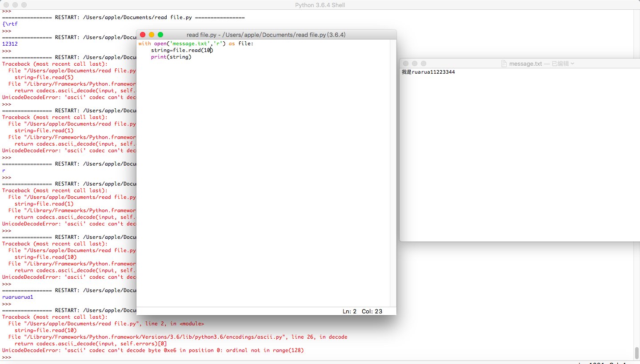Image resolution: width=640 pixels, height=364 pixels.
Task: Click the shell traceback line ending 'in <module>'
Action: click(x=106, y=324)
